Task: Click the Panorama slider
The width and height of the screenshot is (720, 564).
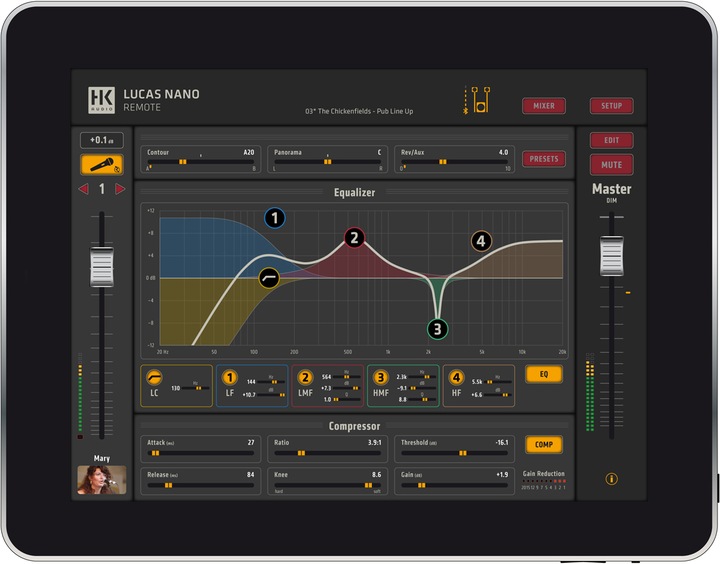Action: click(x=327, y=162)
